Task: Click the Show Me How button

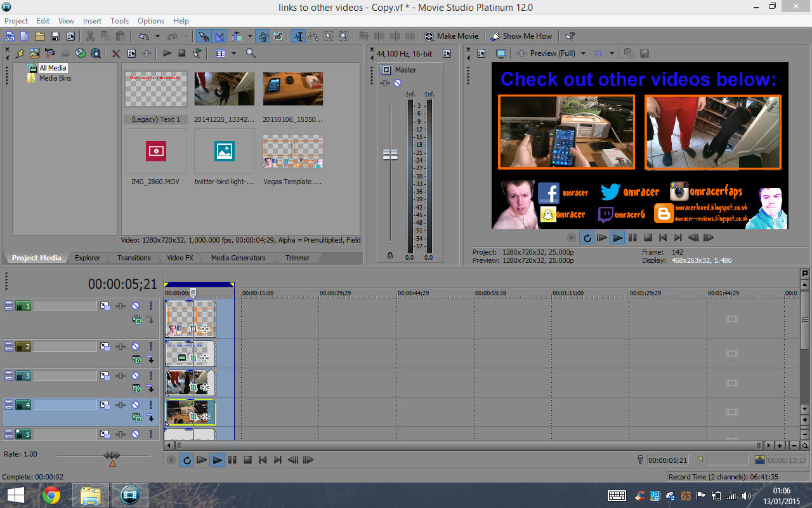Action: point(521,36)
